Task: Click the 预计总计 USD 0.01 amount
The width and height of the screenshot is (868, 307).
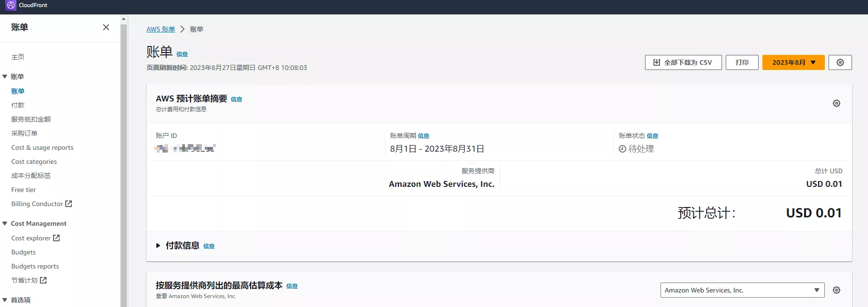Action: 814,213
